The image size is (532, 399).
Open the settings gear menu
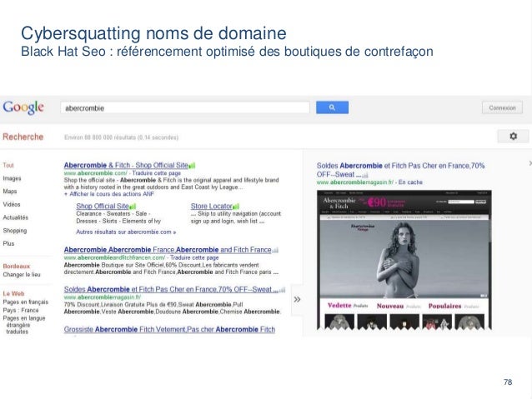[x=513, y=136]
